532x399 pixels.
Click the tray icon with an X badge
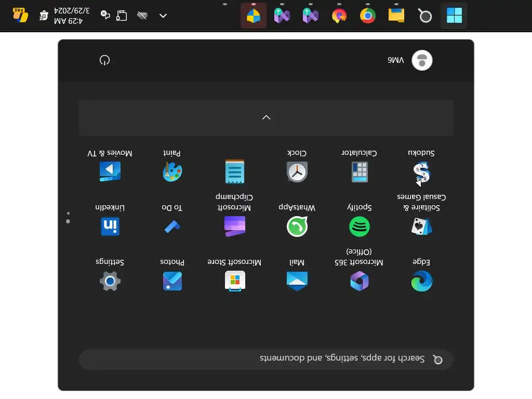[x=105, y=15]
